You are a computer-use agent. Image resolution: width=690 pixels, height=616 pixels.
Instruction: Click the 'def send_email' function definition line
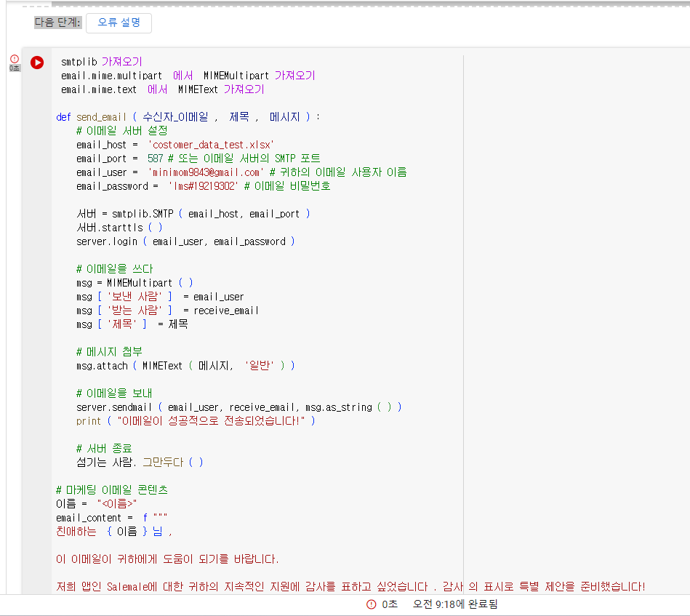point(188,117)
